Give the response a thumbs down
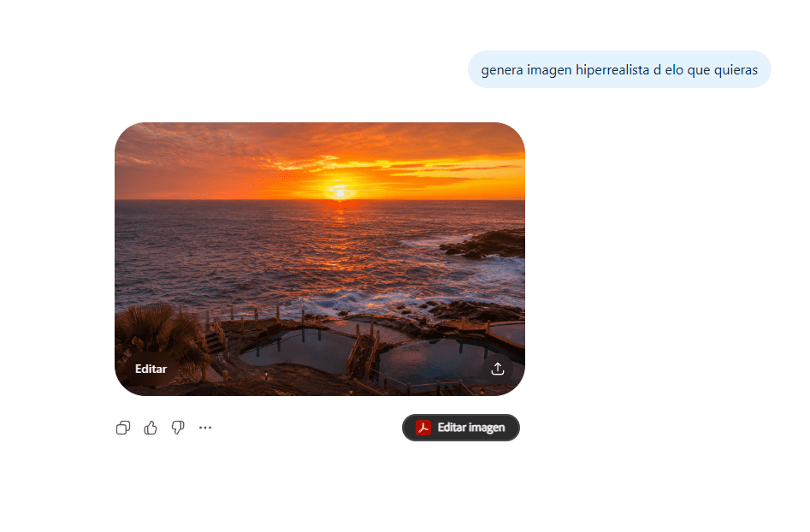Viewport: 810px width, 532px height. click(x=178, y=428)
